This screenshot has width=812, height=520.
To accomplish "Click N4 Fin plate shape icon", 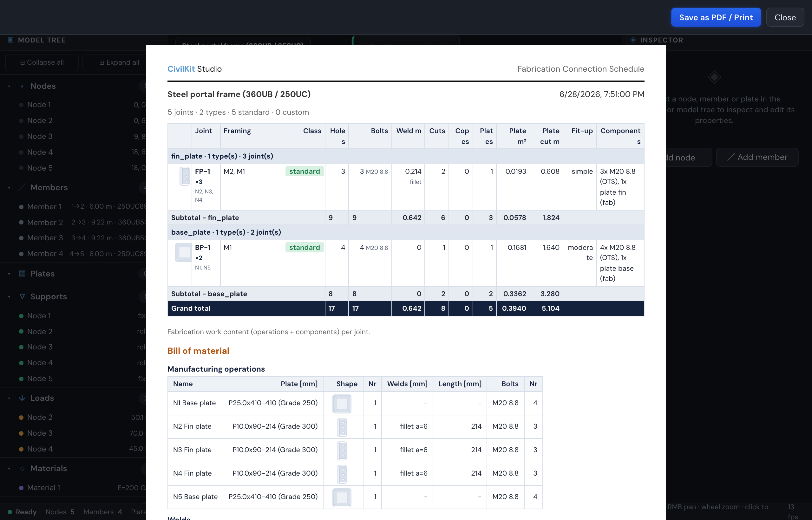I will click(x=342, y=474).
